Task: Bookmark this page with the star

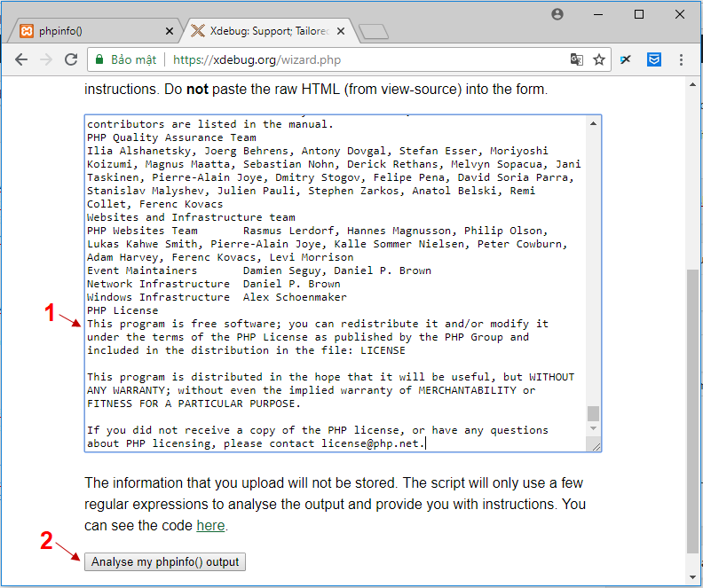Action: 599,59
